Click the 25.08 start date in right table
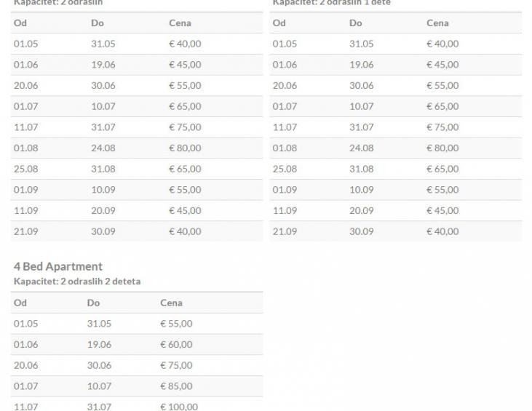 pos(285,169)
